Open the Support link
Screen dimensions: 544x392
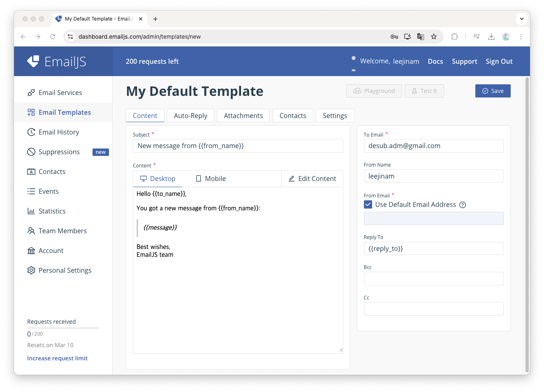coord(465,61)
